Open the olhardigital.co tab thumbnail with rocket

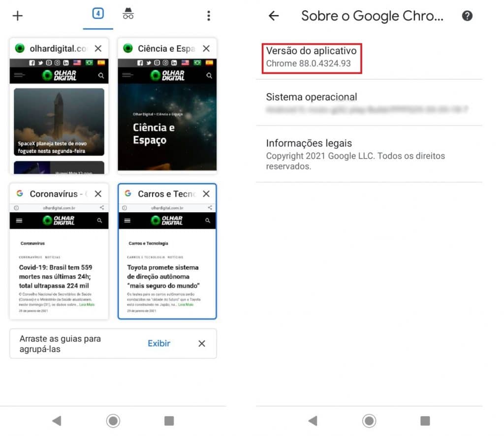tap(59, 116)
